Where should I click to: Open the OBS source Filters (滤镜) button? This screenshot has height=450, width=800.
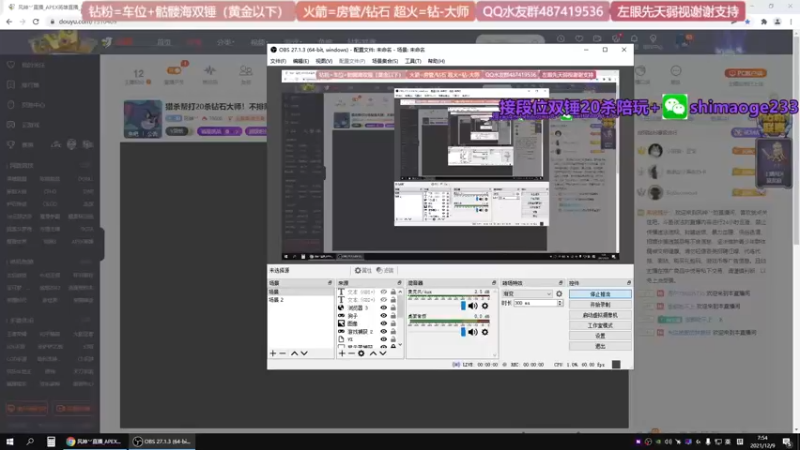385,270
